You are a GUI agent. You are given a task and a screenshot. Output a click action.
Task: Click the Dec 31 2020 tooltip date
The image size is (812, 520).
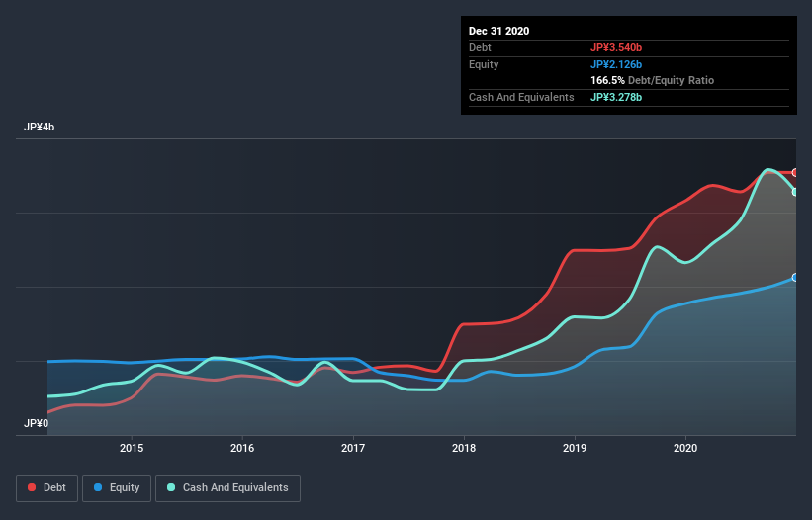click(498, 31)
